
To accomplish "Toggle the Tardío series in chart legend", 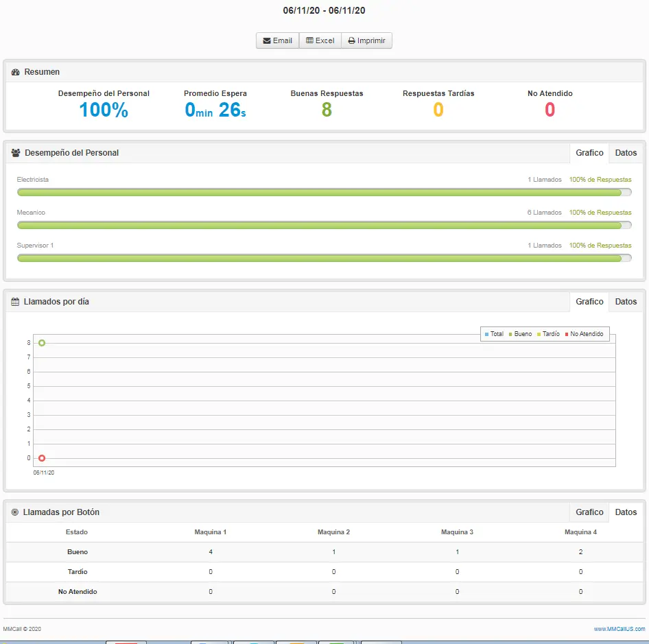I will tap(547, 334).
